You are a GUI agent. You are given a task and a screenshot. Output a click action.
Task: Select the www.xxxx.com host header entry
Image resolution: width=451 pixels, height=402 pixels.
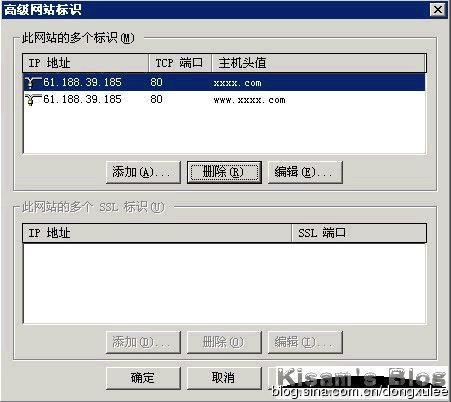click(249, 100)
